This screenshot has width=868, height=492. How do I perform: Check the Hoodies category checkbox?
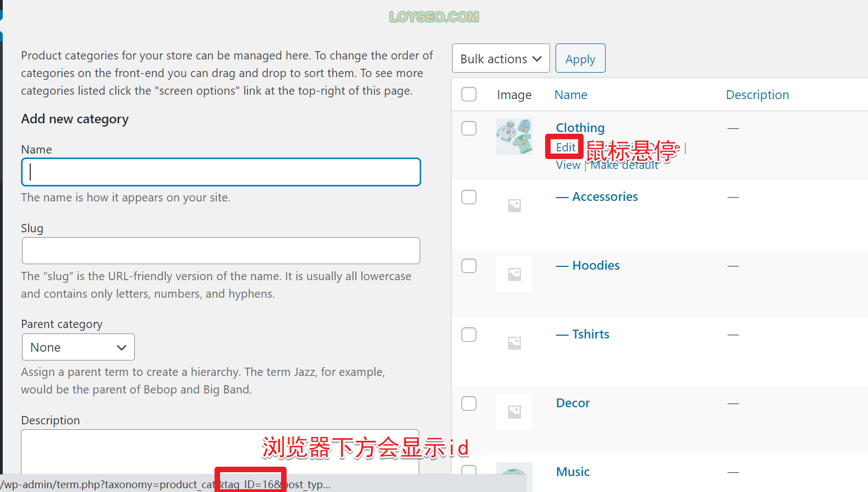tap(469, 265)
